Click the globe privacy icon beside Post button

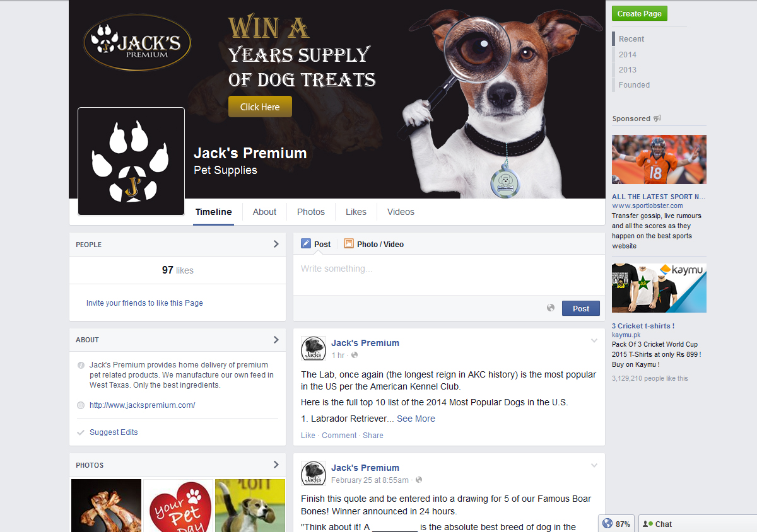coord(551,308)
